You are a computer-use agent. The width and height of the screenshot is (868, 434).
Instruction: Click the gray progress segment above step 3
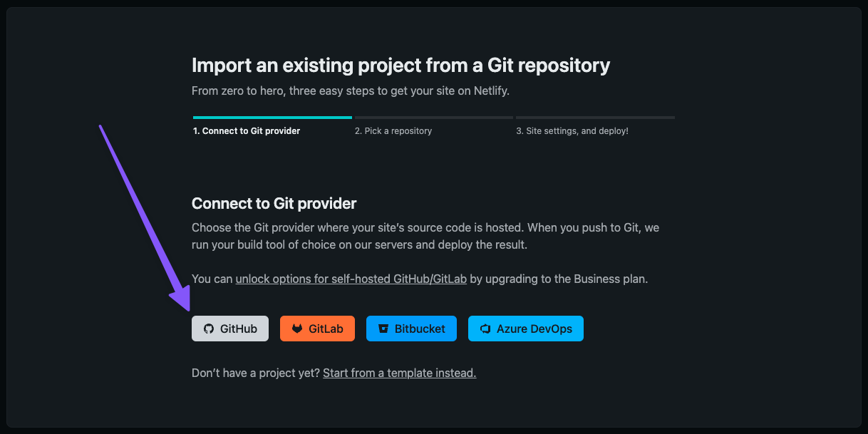(595, 117)
